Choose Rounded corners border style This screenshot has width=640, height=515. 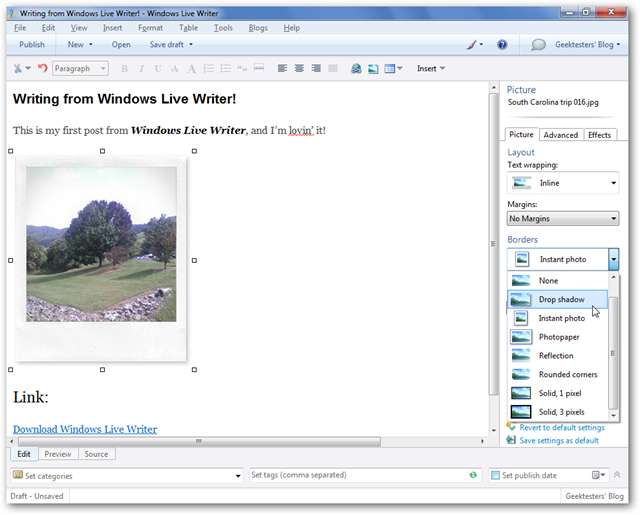tap(567, 374)
